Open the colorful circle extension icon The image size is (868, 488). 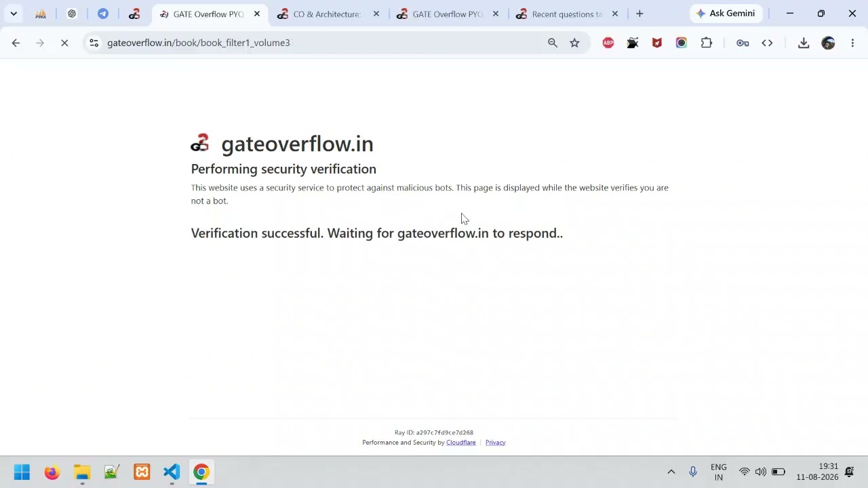click(x=682, y=43)
